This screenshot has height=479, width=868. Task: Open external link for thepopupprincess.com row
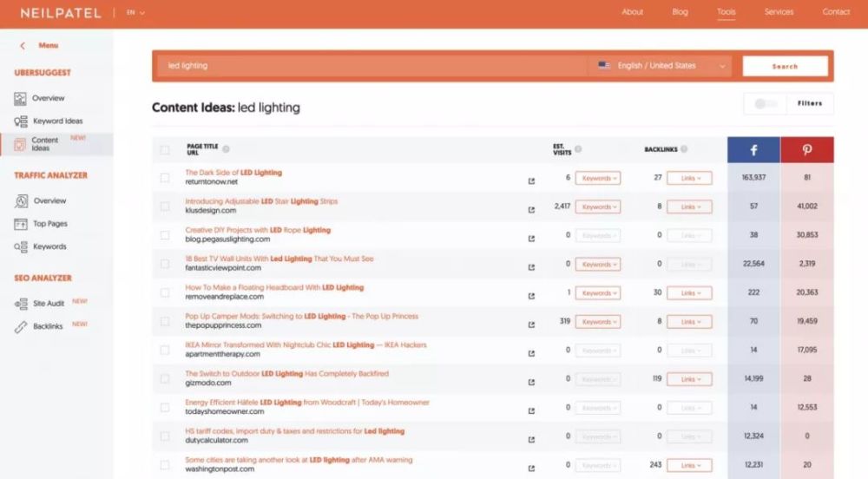pos(531,325)
